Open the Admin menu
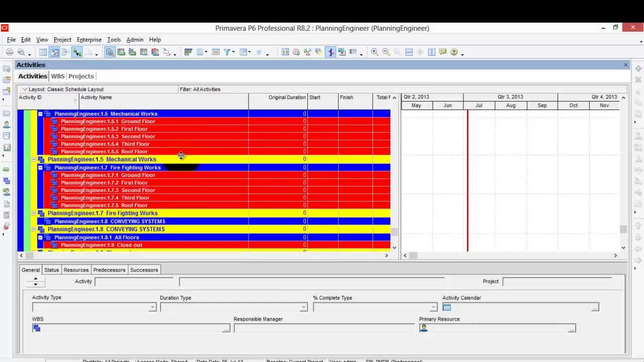The image size is (644, 362). pyautogui.click(x=135, y=40)
